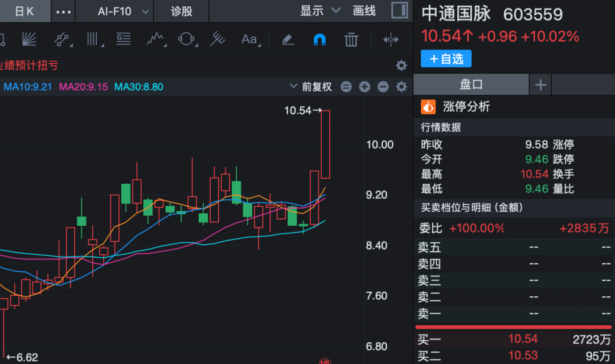Image resolution: width=615 pixels, height=364 pixels.
Task: Click the 今开 9.46 value
Action: click(x=536, y=159)
